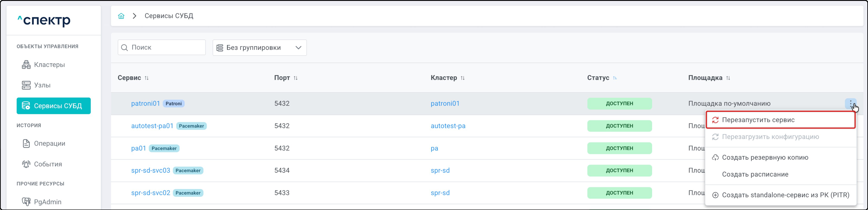Select Перезапустить сервис menu item
868x210 pixels.
point(758,120)
